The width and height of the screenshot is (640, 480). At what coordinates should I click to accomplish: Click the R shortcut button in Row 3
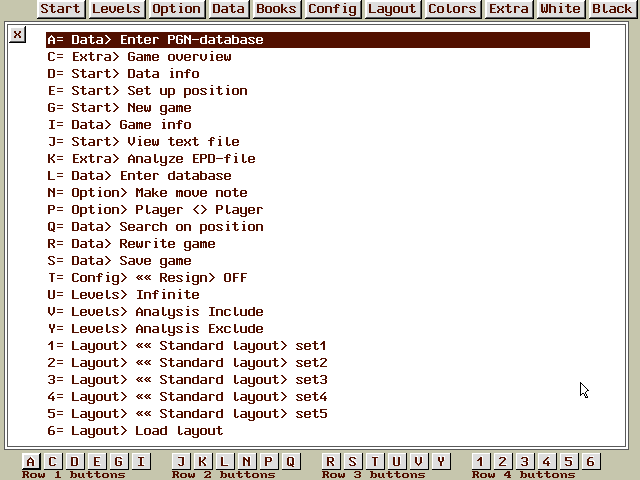click(330, 461)
